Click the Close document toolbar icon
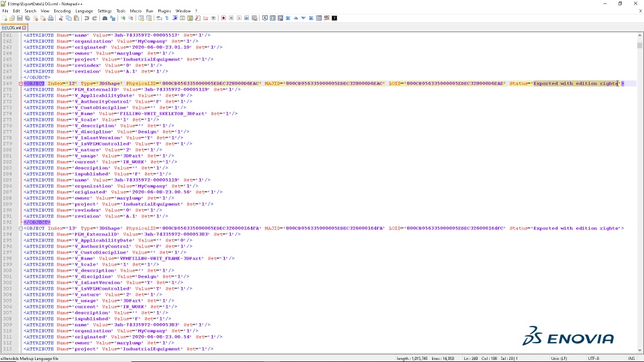The width and height of the screenshot is (644, 362). pyautogui.click(x=36, y=18)
